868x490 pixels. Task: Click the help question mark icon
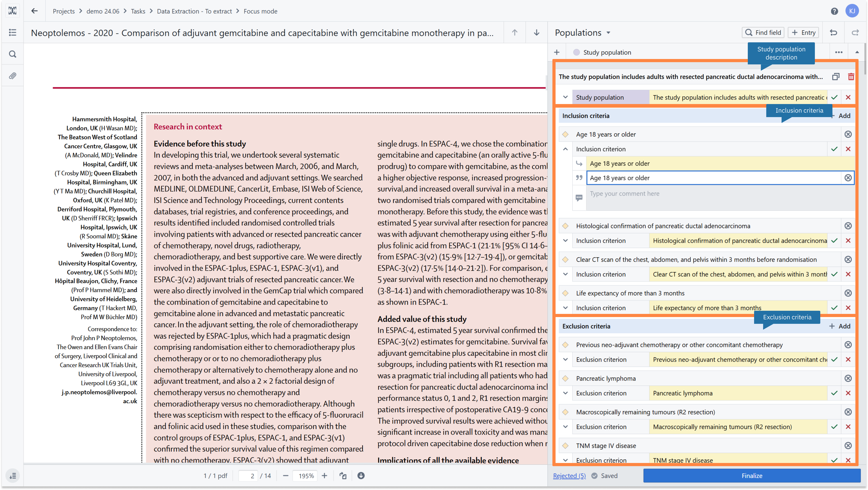(x=834, y=11)
